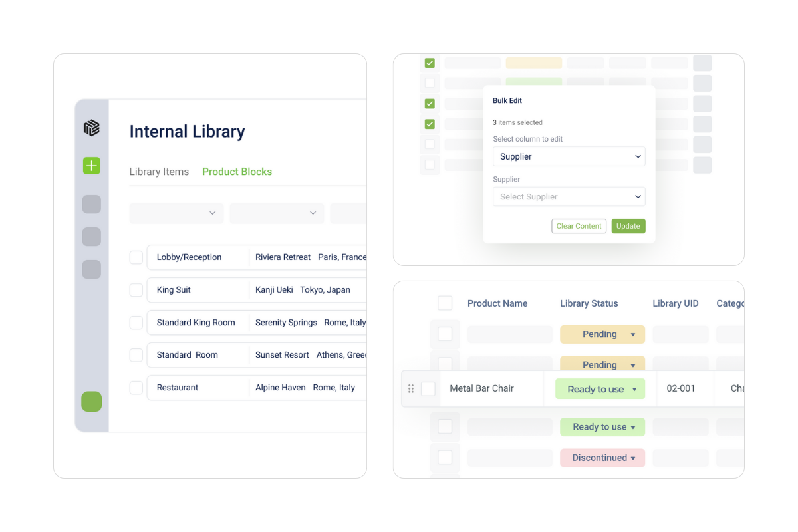Viewport: 798px width, 532px height.
Task: Uncheck the top green checkbox in the bulk-edit list
Action: click(x=430, y=63)
